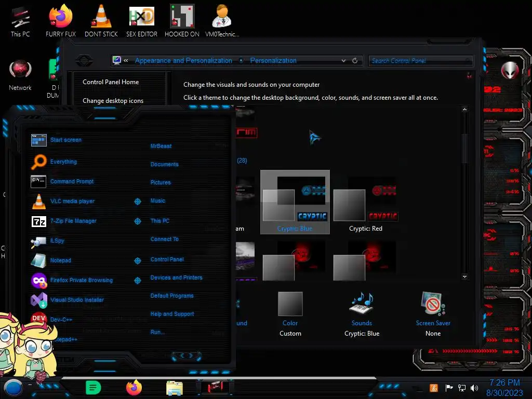This screenshot has width=532, height=399.
Task: Open Devices and Printers from start menu
Action: [x=177, y=277]
